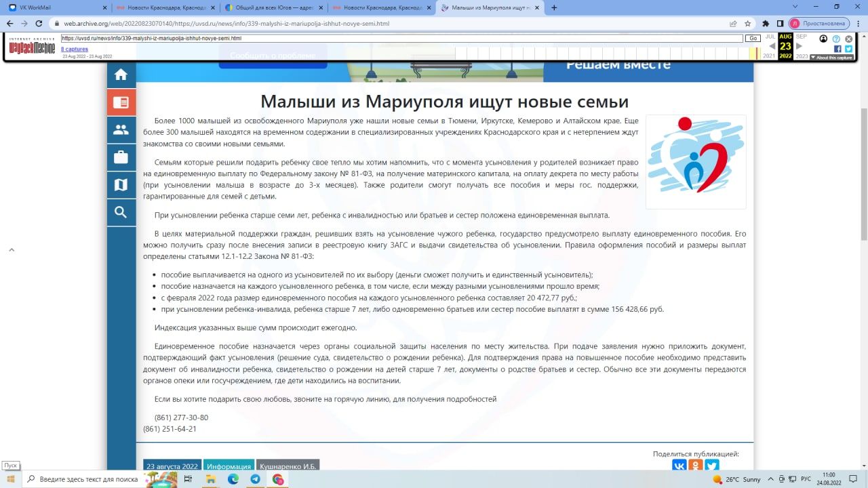This screenshot has width=868, height=488.
Task: Click the search magnifier sidebar icon
Action: (x=121, y=212)
